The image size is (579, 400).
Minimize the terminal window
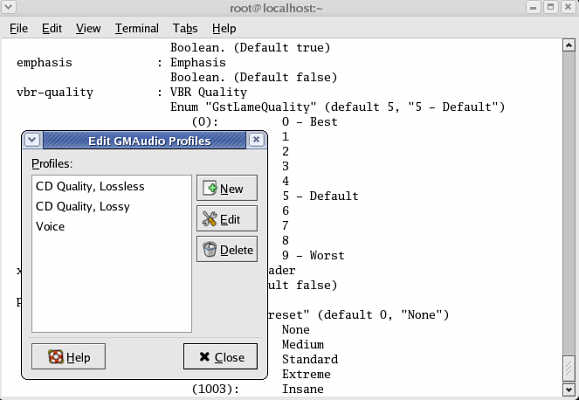coord(533,7)
